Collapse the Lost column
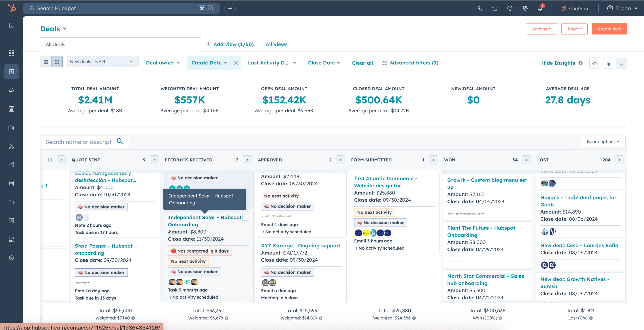The image size is (644, 330). 620,160
